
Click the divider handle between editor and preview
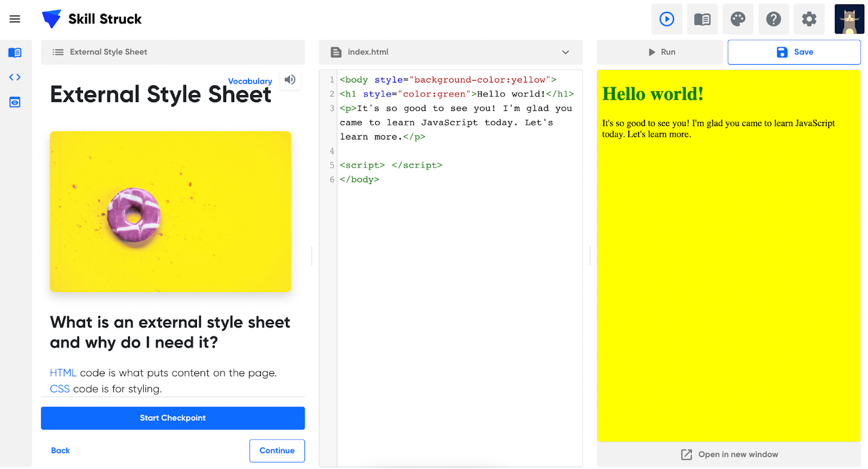(x=590, y=255)
